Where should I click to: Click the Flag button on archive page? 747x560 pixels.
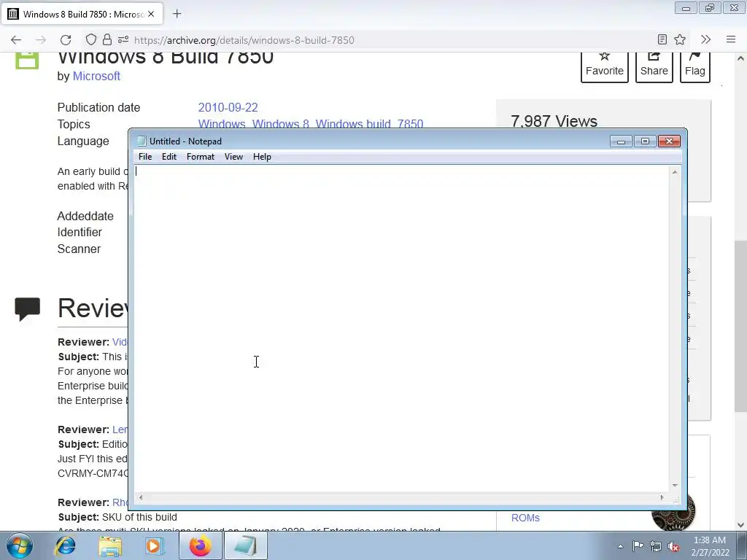(695, 67)
